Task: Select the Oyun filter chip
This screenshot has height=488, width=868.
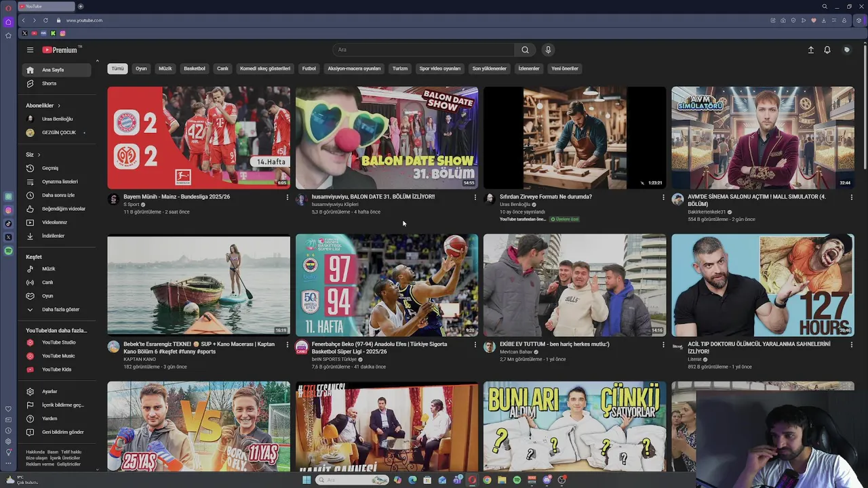Action: 141,68
